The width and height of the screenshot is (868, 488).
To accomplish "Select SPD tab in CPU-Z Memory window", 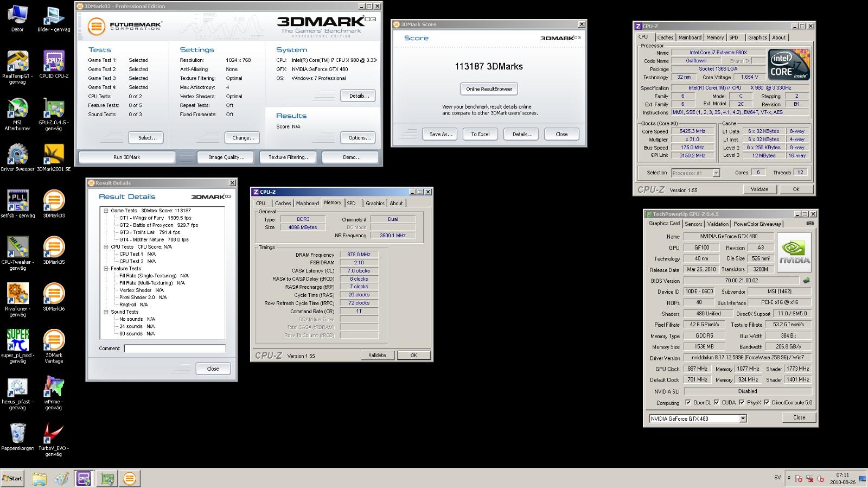I will coord(352,203).
